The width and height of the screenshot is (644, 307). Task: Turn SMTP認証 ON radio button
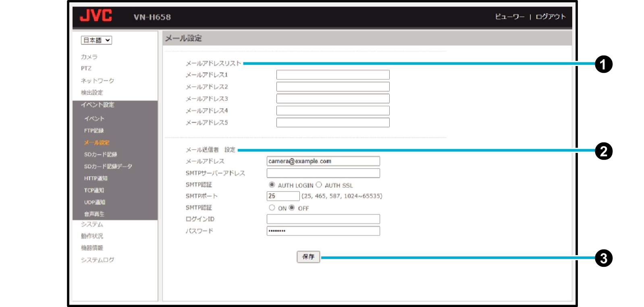coord(272,208)
